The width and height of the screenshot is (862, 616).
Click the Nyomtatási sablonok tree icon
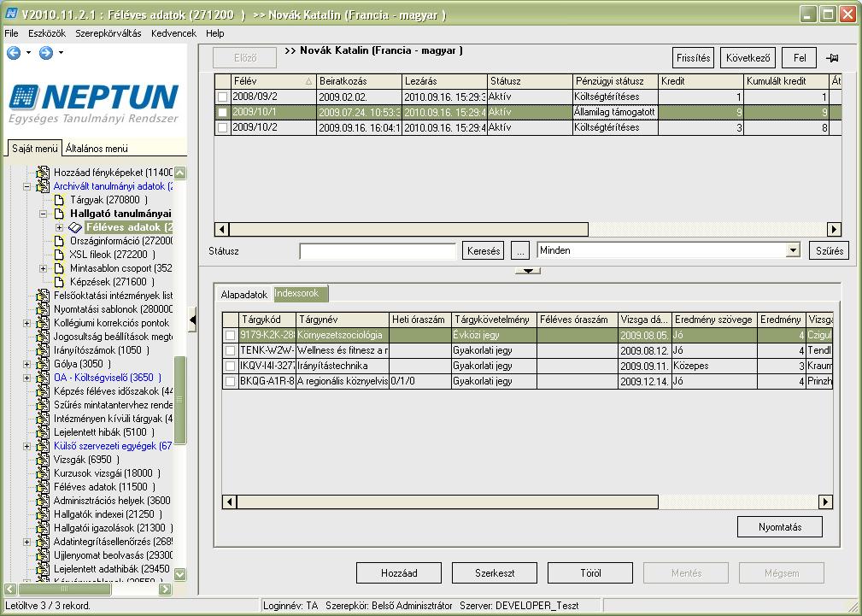pos(43,309)
